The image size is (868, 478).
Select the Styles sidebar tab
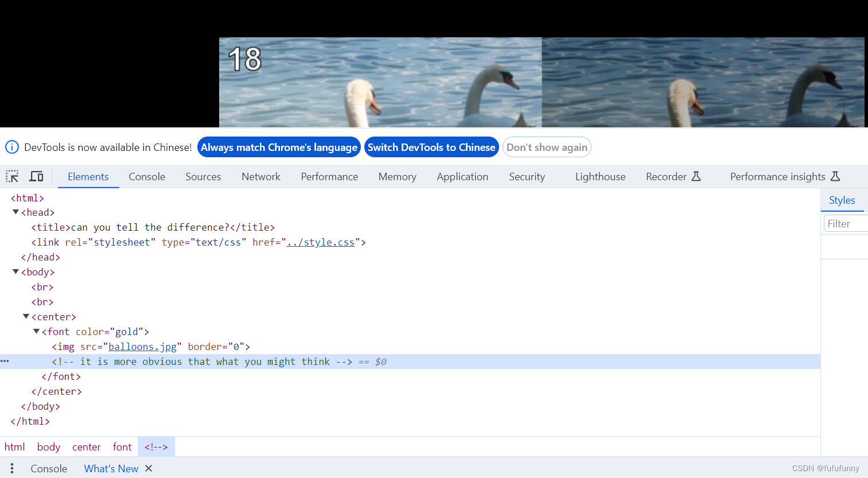[842, 200]
